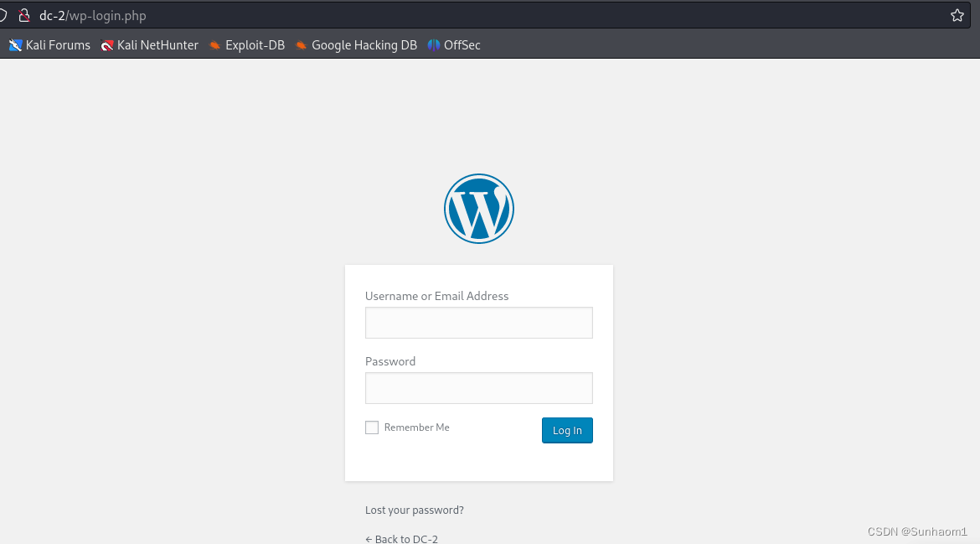Click the Remember Me label text
The height and width of the screenshot is (544, 980).
click(x=417, y=427)
